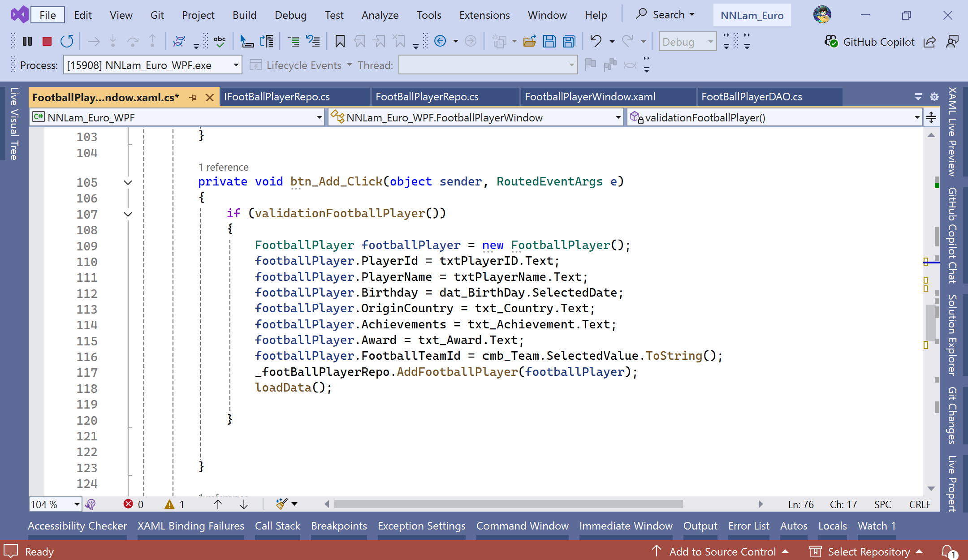
Task: Open the Send Feedback icon
Action: pos(952,42)
